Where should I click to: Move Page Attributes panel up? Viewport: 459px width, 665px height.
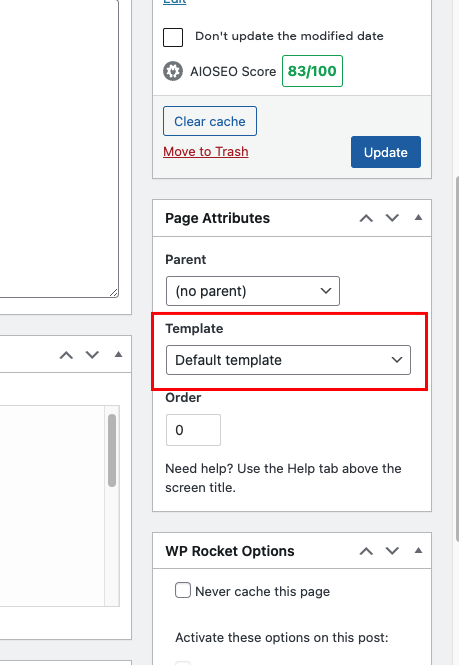[x=367, y=218]
